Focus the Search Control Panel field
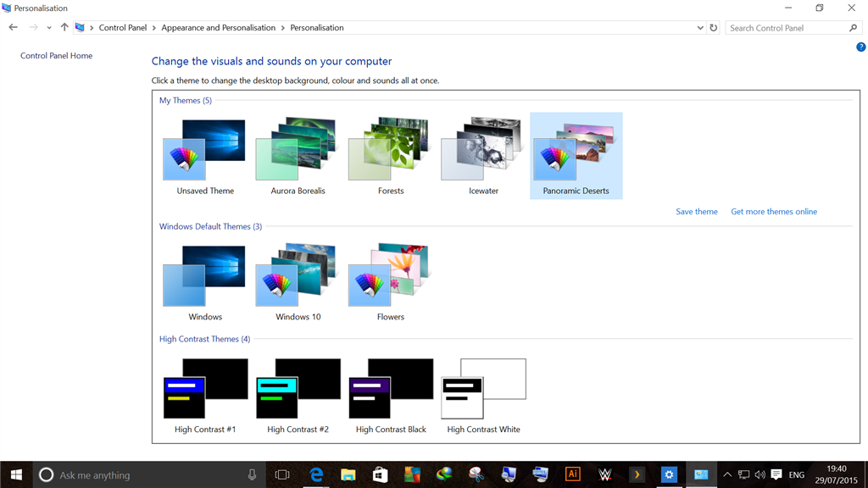868x488 pixels. coord(787,28)
